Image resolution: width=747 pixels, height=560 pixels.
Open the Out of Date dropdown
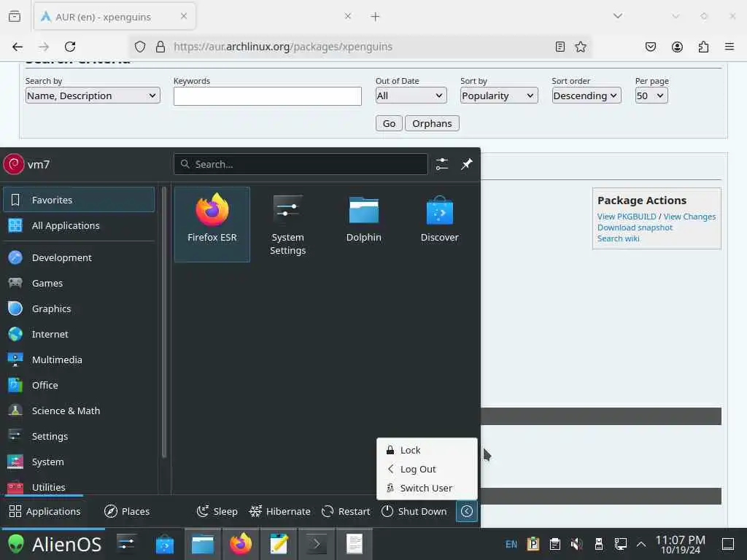click(411, 96)
